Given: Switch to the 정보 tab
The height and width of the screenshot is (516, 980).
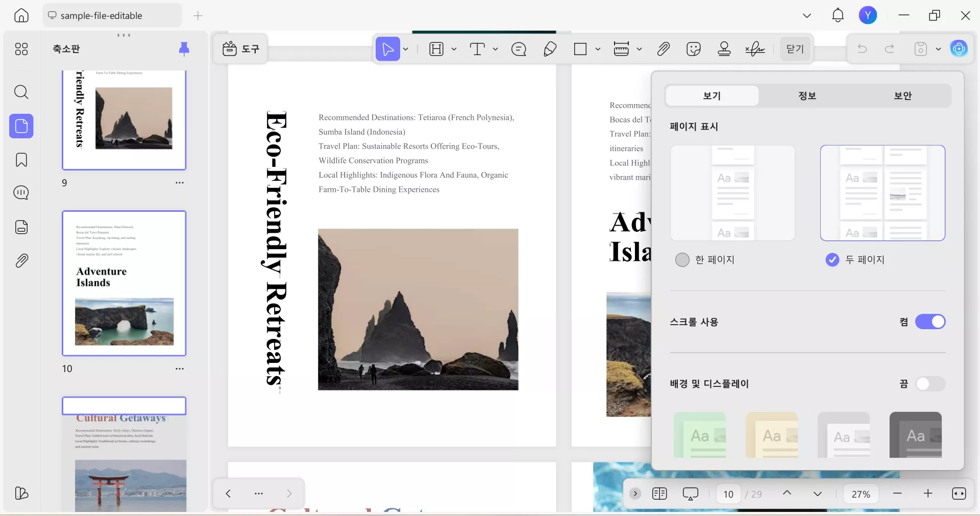Looking at the screenshot, I should click(x=807, y=96).
